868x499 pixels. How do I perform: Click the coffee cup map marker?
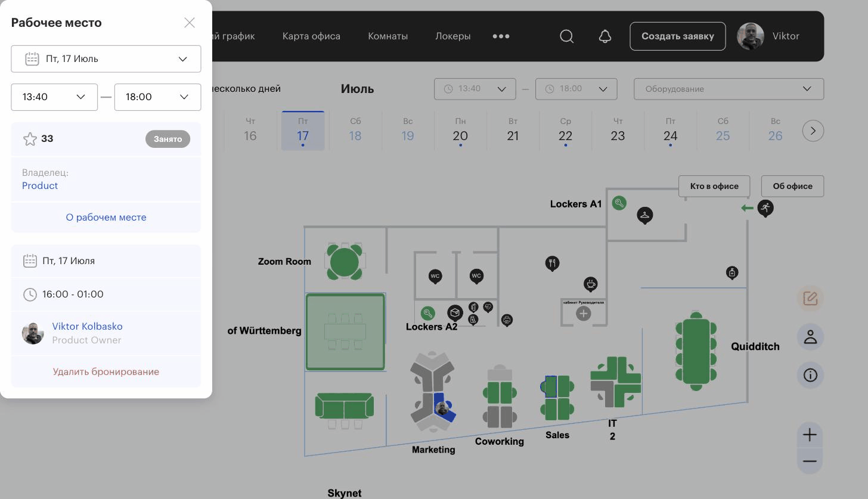590,284
